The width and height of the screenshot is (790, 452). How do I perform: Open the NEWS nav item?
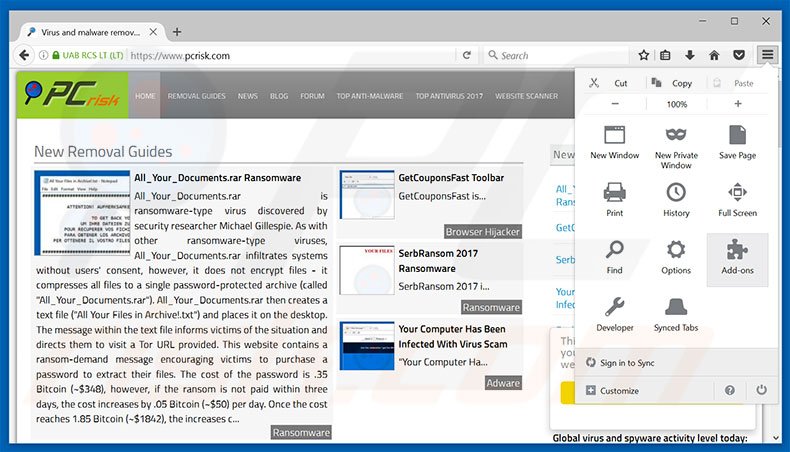click(247, 96)
